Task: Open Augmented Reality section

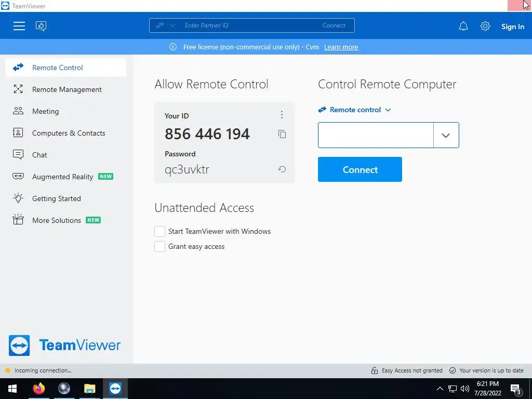Action: pyautogui.click(x=66, y=177)
